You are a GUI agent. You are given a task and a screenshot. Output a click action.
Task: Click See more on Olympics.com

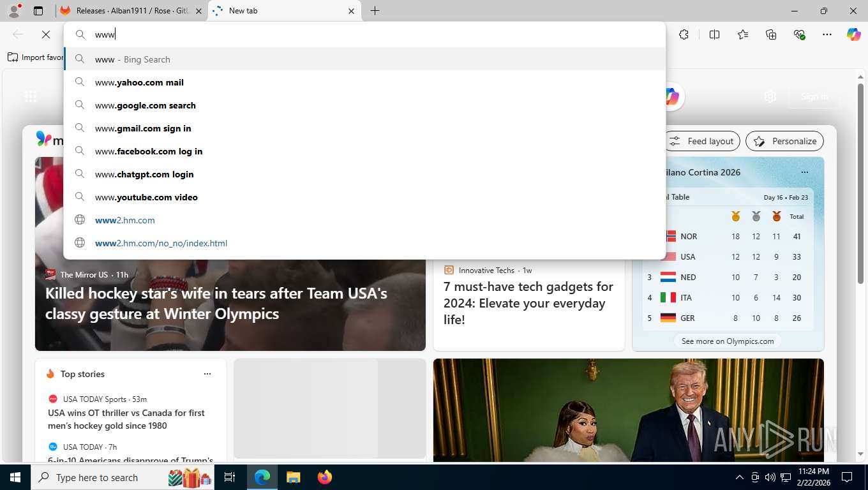(728, 341)
